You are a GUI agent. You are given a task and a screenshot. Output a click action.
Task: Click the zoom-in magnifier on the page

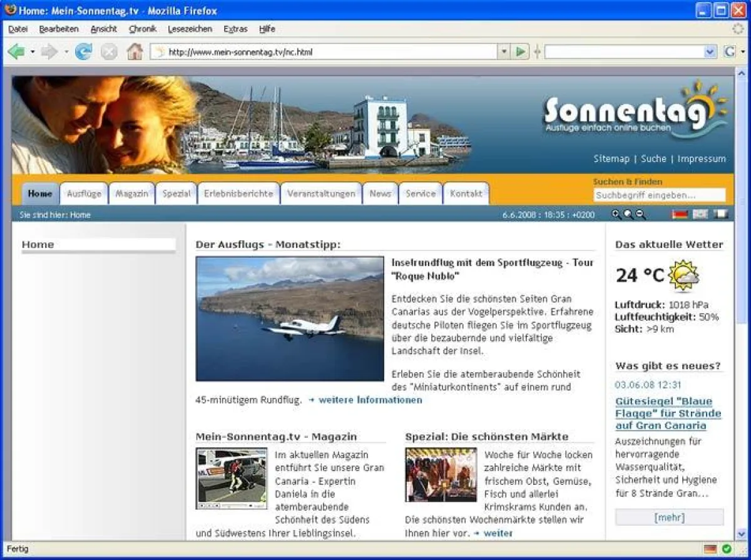click(616, 215)
